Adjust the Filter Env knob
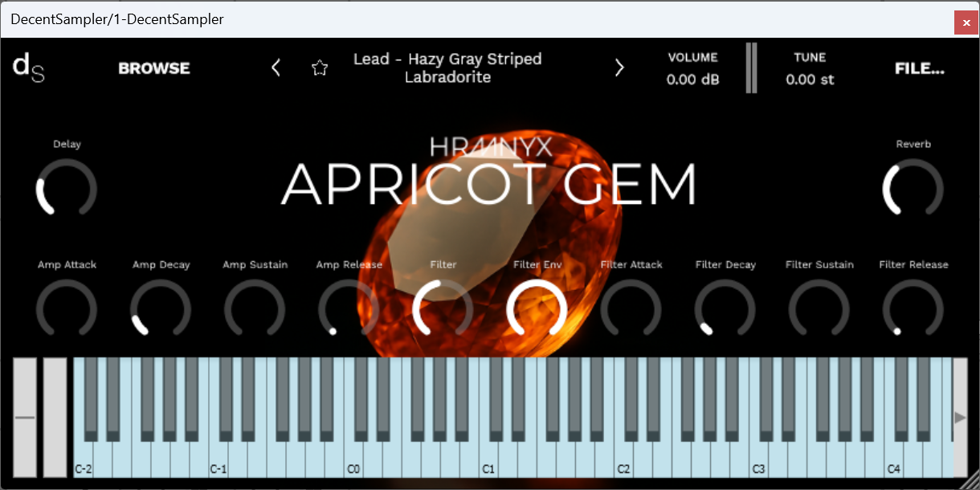980x490 pixels. (x=537, y=309)
